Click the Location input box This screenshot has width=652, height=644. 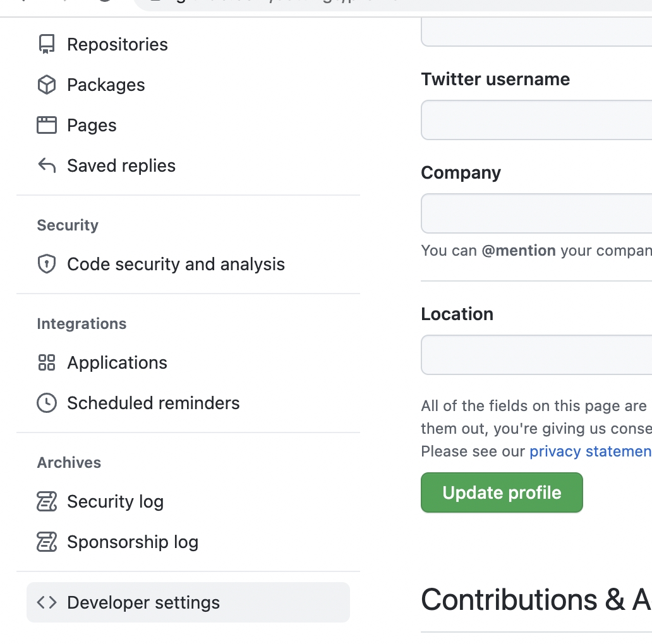point(536,355)
